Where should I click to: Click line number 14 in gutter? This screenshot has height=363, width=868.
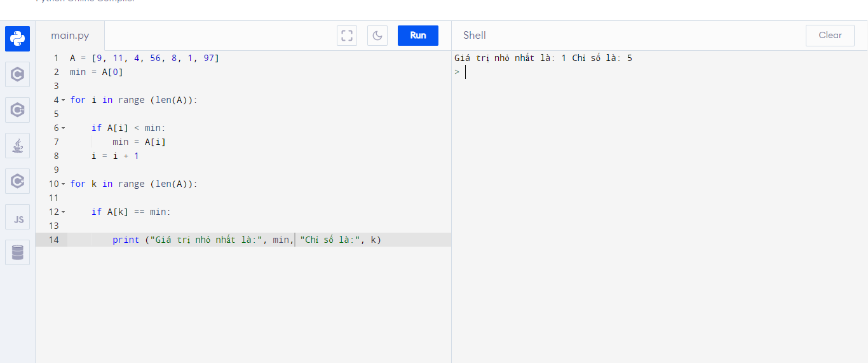coord(53,240)
